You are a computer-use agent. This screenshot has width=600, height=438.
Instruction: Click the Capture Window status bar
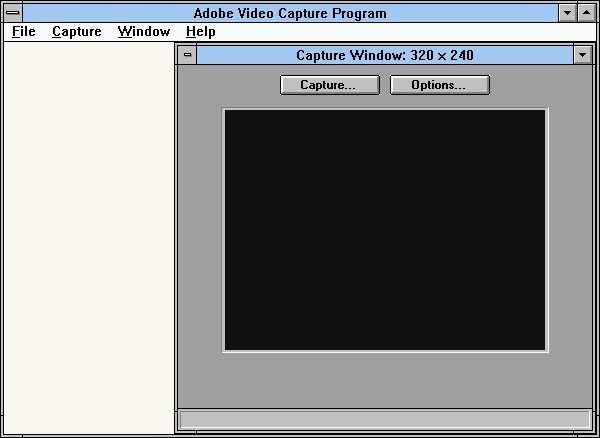pyautogui.click(x=385, y=420)
